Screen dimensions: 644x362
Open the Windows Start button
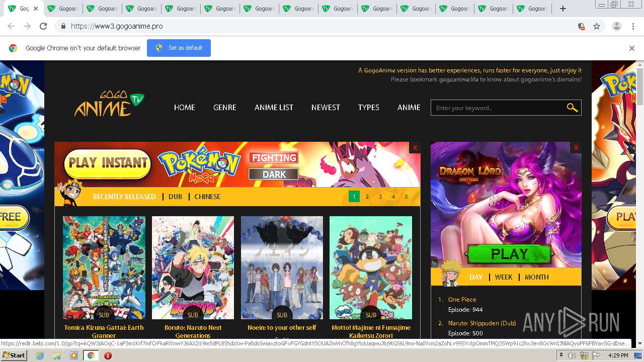click(14, 355)
